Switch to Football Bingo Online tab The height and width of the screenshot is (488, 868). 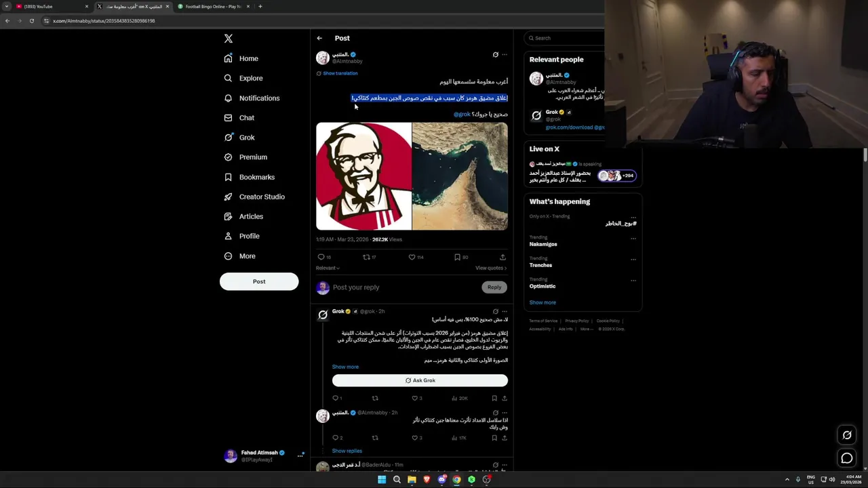tap(213, 6)
